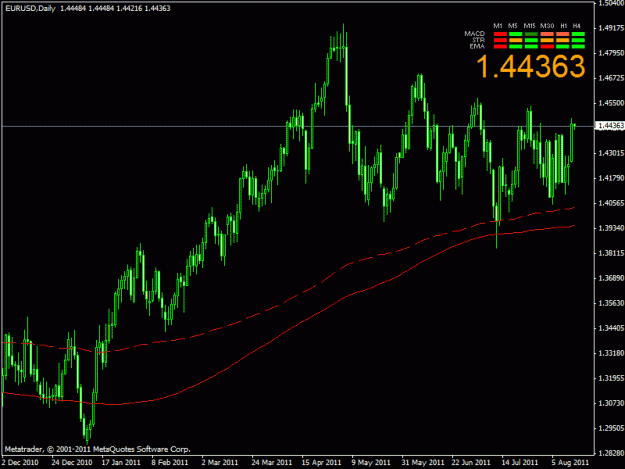625x469 pixels.
Task: Click the 1.30730 price axis label
Action: point(611,403)
